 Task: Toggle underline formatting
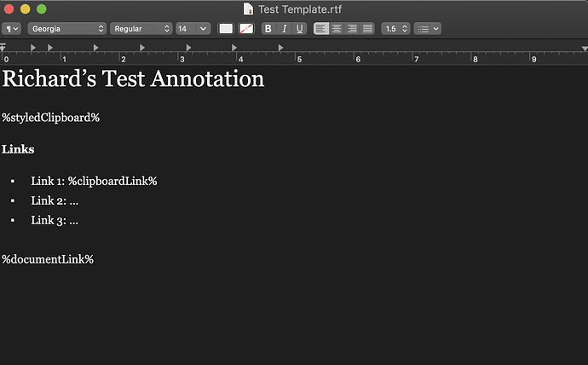pos(300,28)
